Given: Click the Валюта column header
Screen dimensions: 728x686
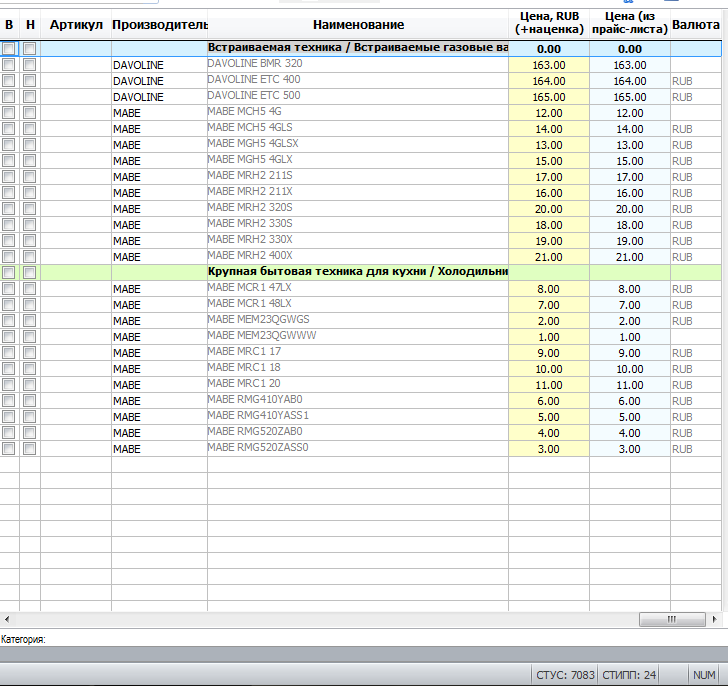Looking at the screenshot, I should 696,25.
